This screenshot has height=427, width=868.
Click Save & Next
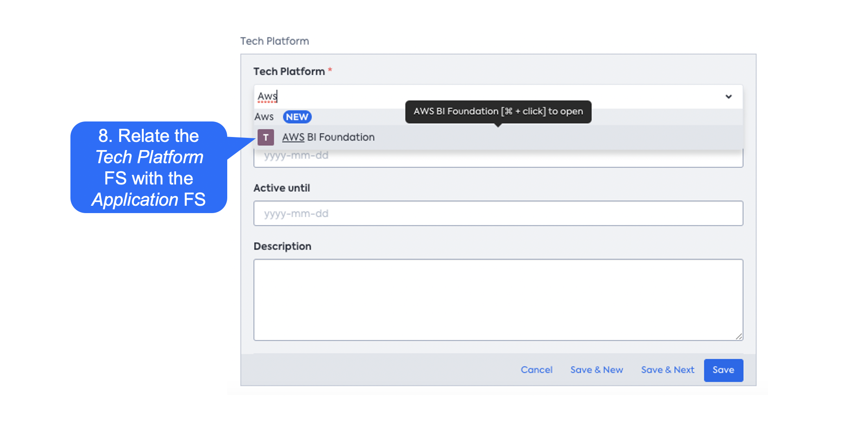[x=667, y=370]
